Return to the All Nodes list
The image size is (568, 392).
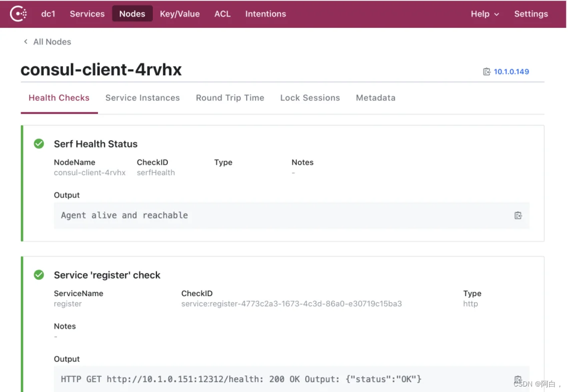tap(52, 42)
